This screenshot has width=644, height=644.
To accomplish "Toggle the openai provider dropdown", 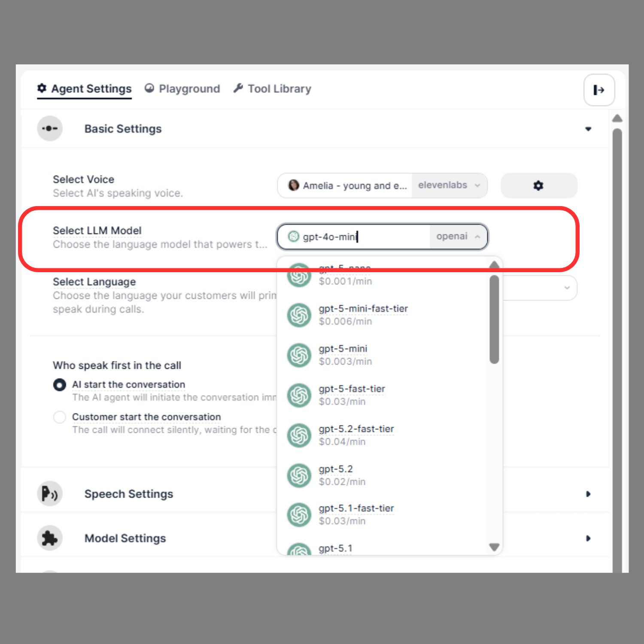I will pos(458,237).
